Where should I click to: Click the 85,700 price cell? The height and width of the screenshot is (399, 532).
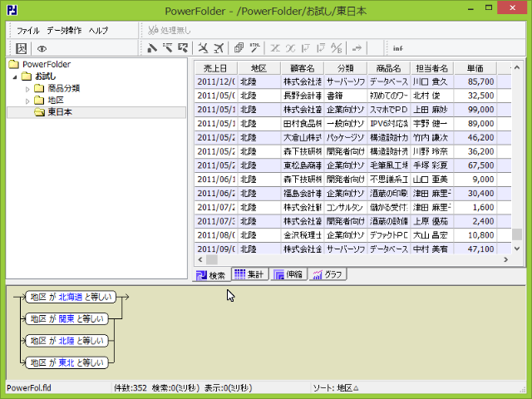tap(475, 81)
